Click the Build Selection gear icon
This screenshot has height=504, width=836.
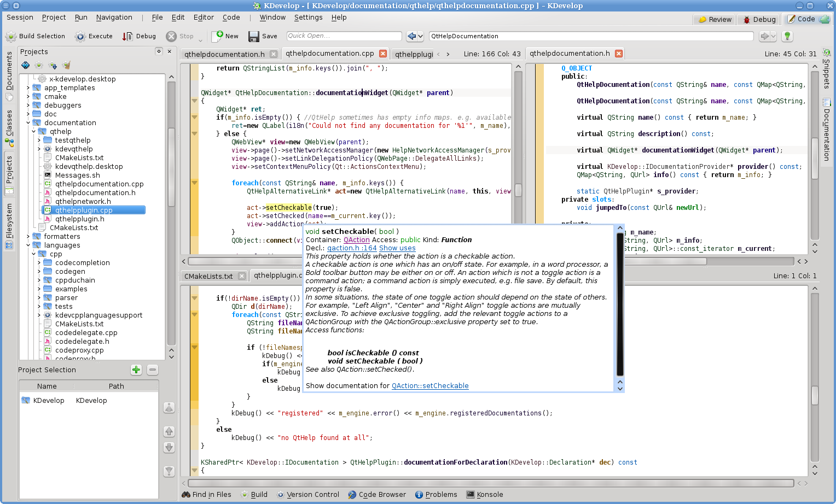(10, 36)
